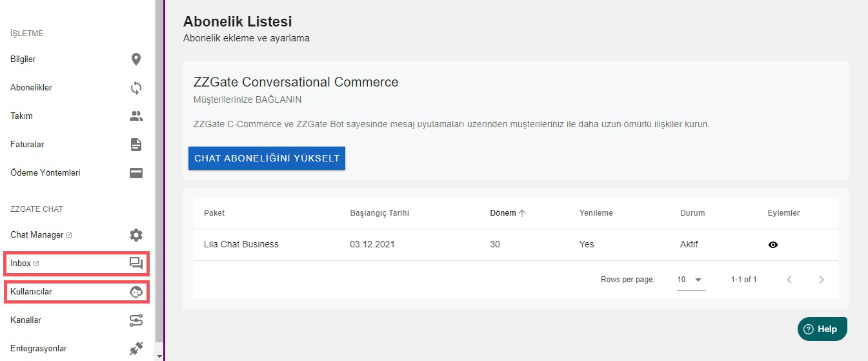This screenshot has height=361, width=868.
Task: Go to next page of subscriptions
Action: pyautogui.click(x=821, y=280)
